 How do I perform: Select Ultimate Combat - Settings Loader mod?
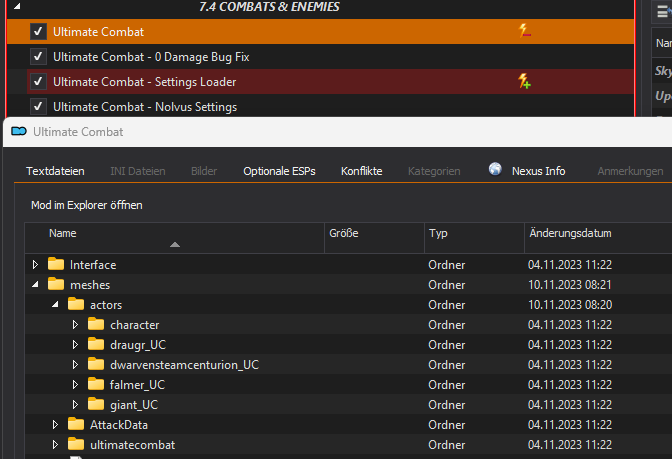point(144,81)
